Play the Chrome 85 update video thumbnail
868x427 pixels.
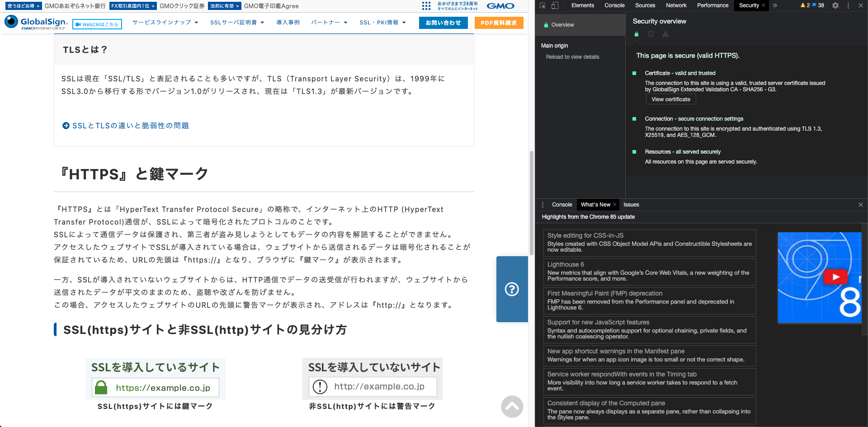coord(835,277)
